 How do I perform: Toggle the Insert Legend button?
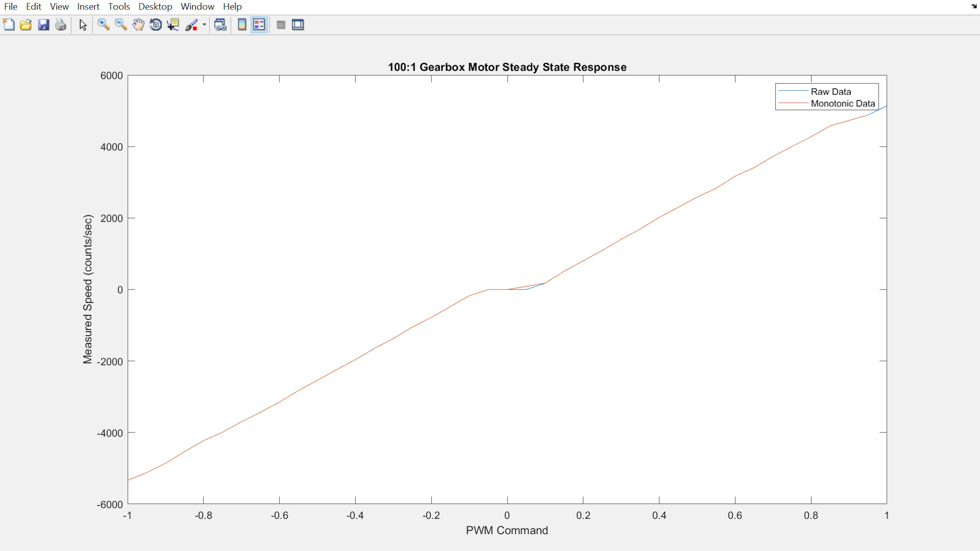pyautogui.click(x=259, y=25)
